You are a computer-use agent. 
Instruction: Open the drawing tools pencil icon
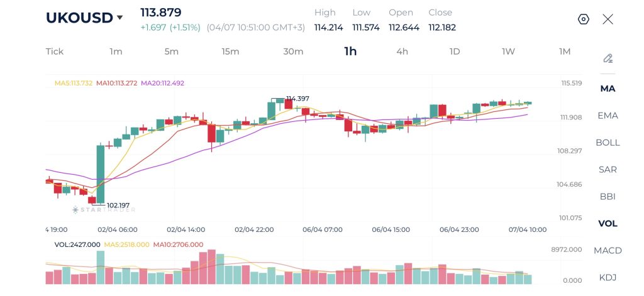608,58
